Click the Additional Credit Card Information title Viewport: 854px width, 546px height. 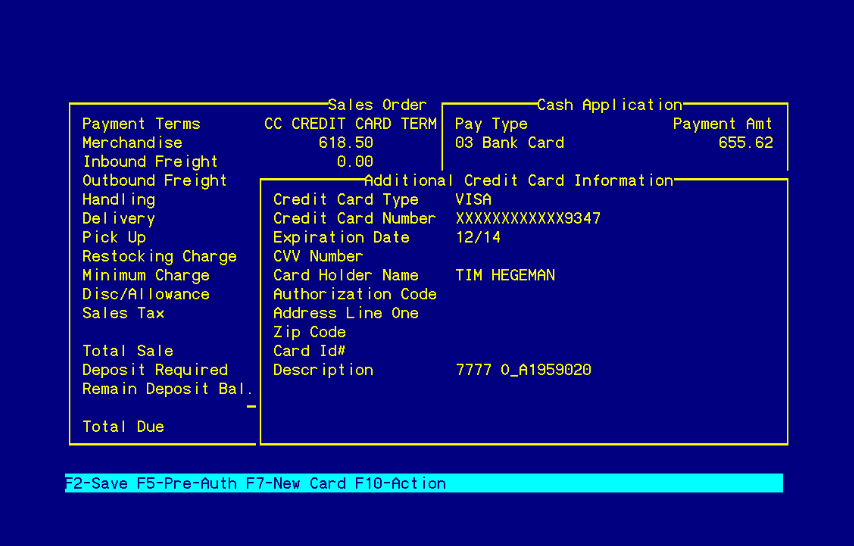coord(518,180)
